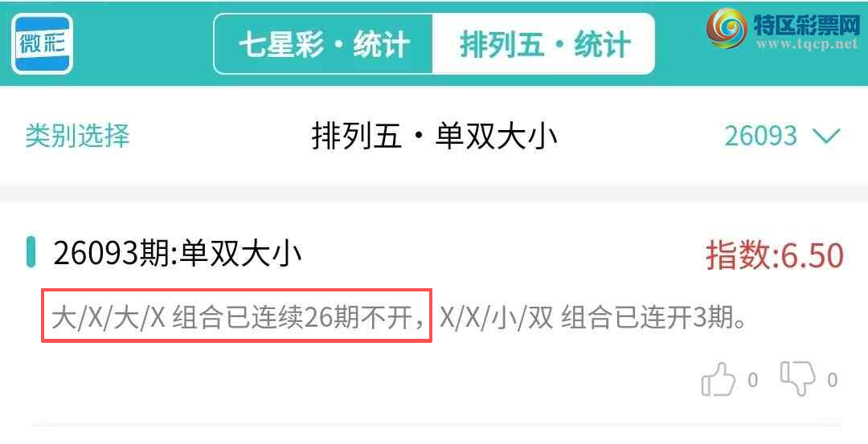Click the thumbs-down dislike icon

[798, 378]
